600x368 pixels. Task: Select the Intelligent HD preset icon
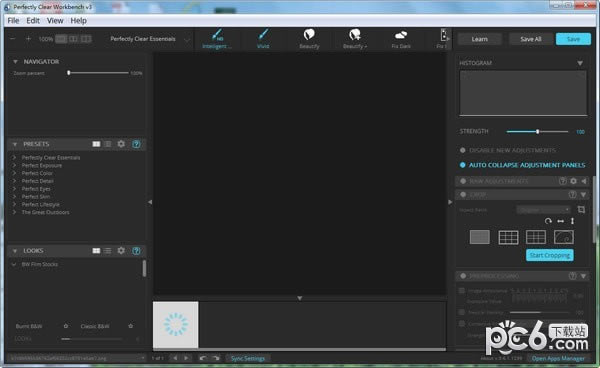pos(217,35)
